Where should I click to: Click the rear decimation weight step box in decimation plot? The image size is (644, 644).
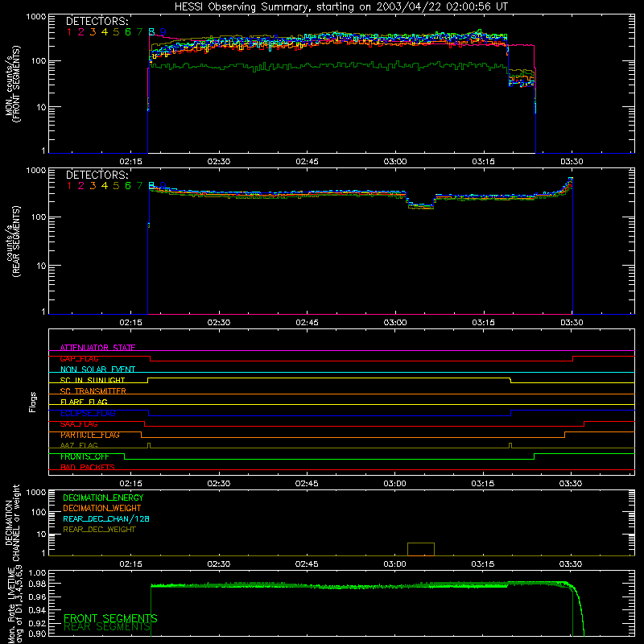[421, 550]
